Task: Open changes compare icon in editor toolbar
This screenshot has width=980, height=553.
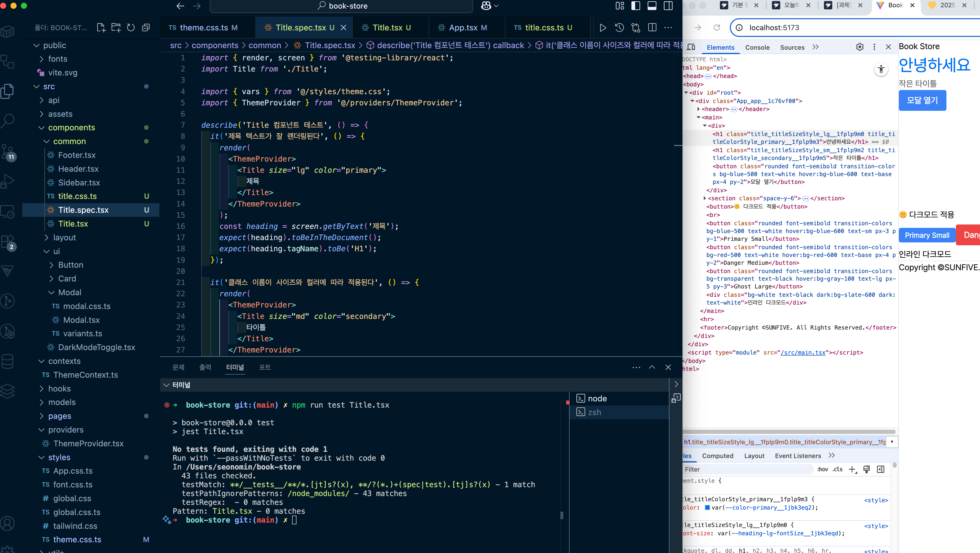Action: tap(636, 28)
